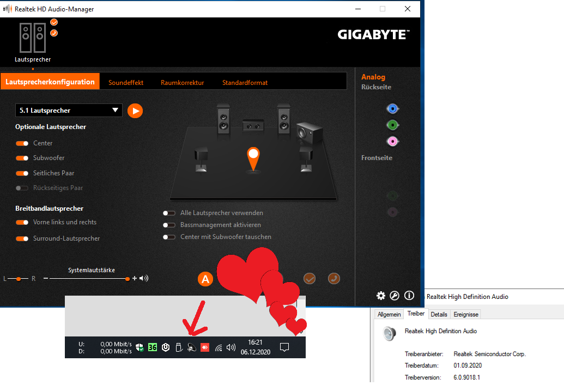
Task: Toggle the Surround-Lautsprecher switch
Action: 22,238
